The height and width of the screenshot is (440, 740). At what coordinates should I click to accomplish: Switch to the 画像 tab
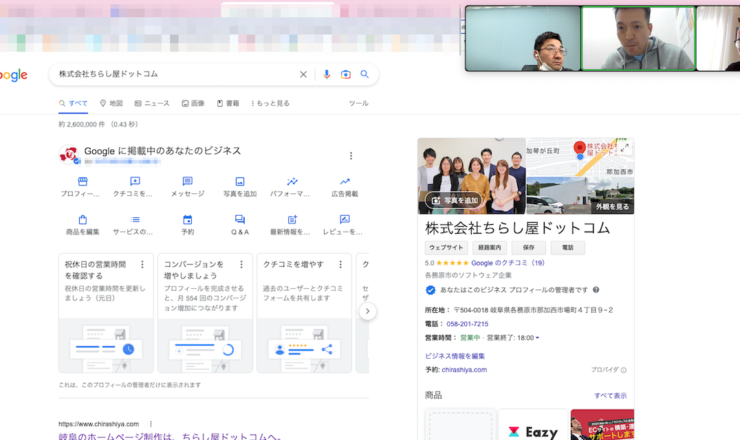[x=193, y=103]
